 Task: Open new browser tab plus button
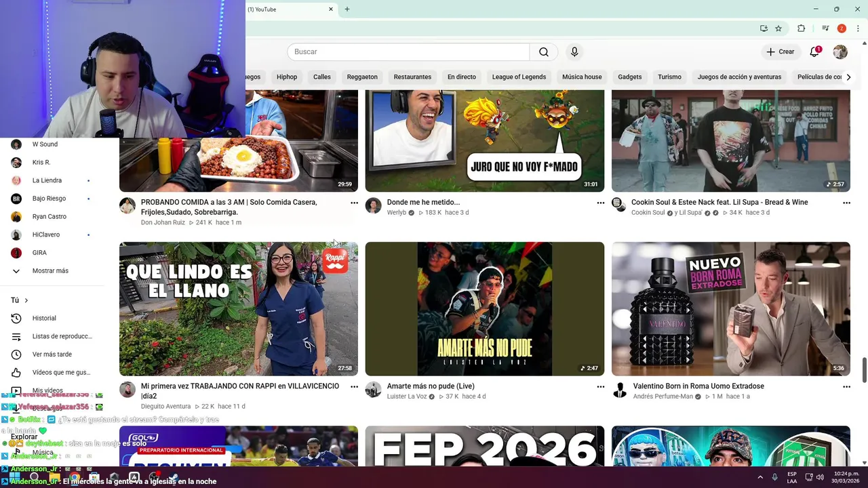(347, 9)
